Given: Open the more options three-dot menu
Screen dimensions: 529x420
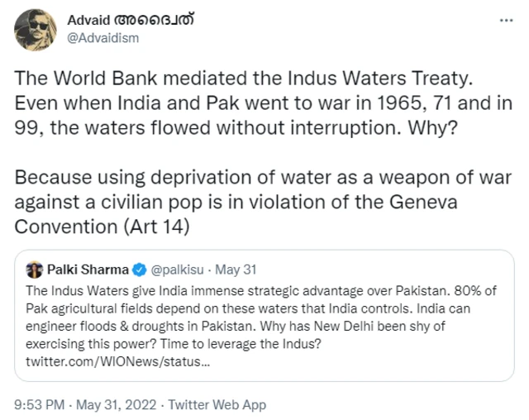Looking at the screenshot, I should point(504,20).
